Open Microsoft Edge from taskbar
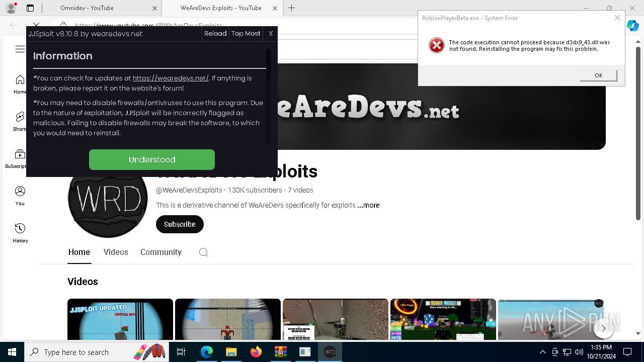The height and width of the screenshot is (362, 644). [x=207, y=352]
